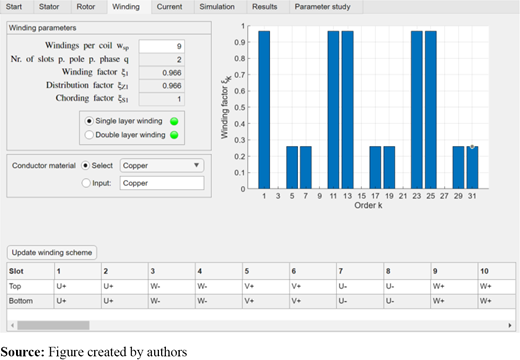
Task: Select slot 5 Top cell V+
Action: 266,286
